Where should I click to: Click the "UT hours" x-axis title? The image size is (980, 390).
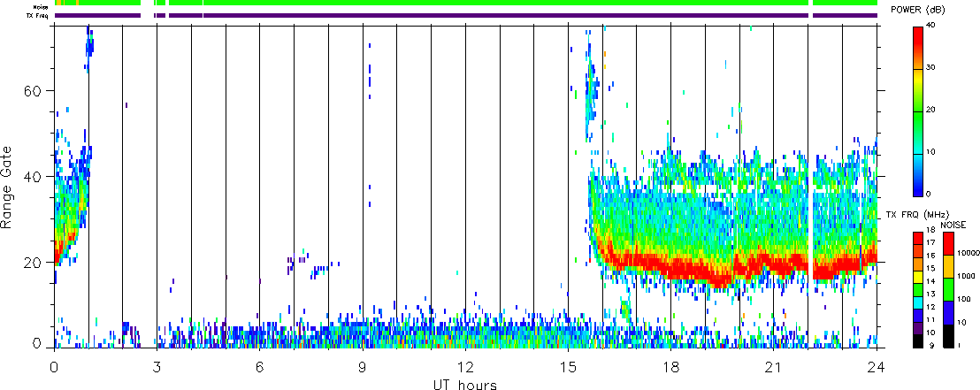click(465, 384)
